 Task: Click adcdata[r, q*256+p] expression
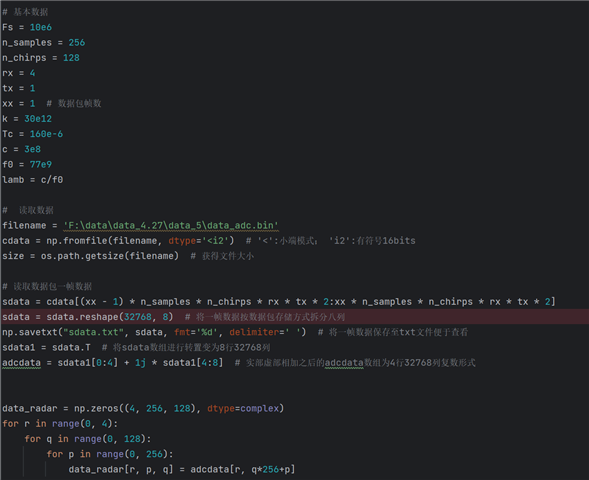point(243,469)
